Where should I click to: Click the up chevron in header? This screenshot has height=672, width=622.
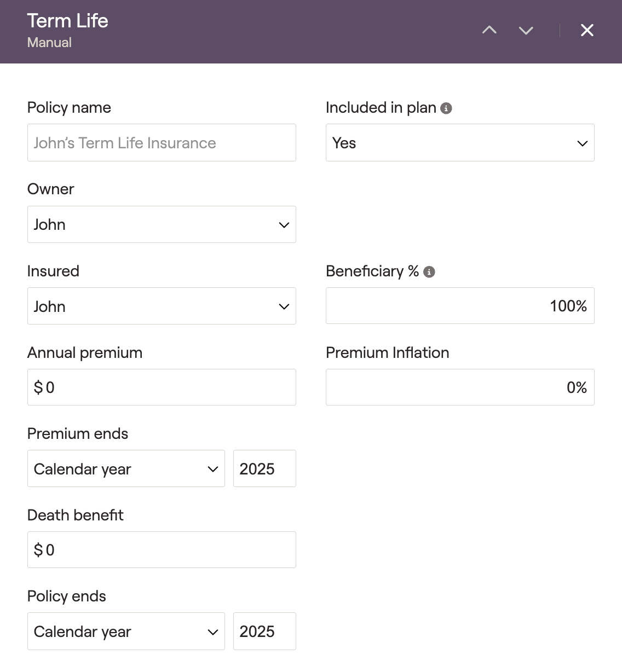click(x=489, y=30)
